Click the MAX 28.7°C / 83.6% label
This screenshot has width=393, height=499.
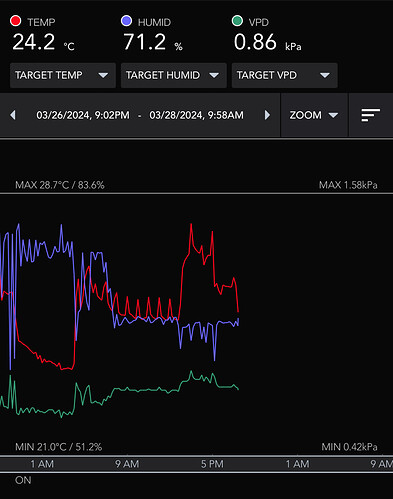[x=60, y=185]
